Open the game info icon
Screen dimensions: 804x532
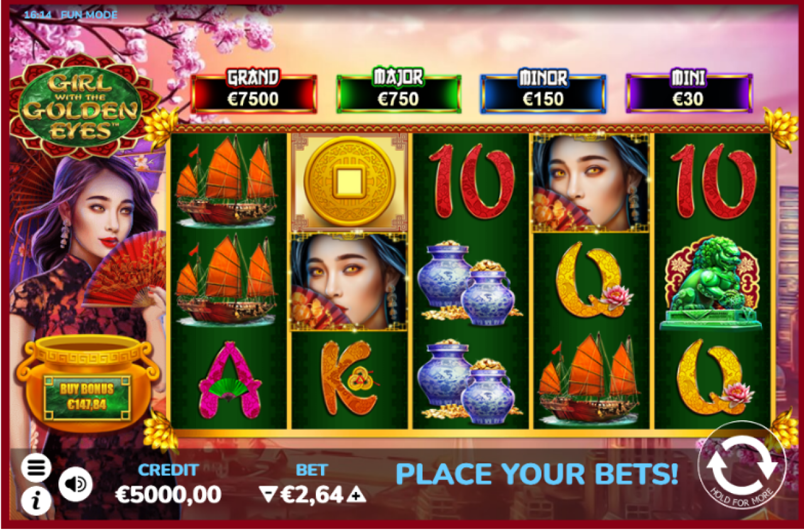tap(37, 501)
